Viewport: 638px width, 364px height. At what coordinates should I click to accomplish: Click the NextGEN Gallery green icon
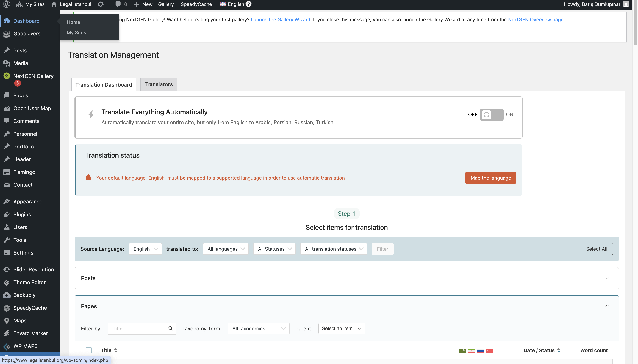click(x=7, y=76)
